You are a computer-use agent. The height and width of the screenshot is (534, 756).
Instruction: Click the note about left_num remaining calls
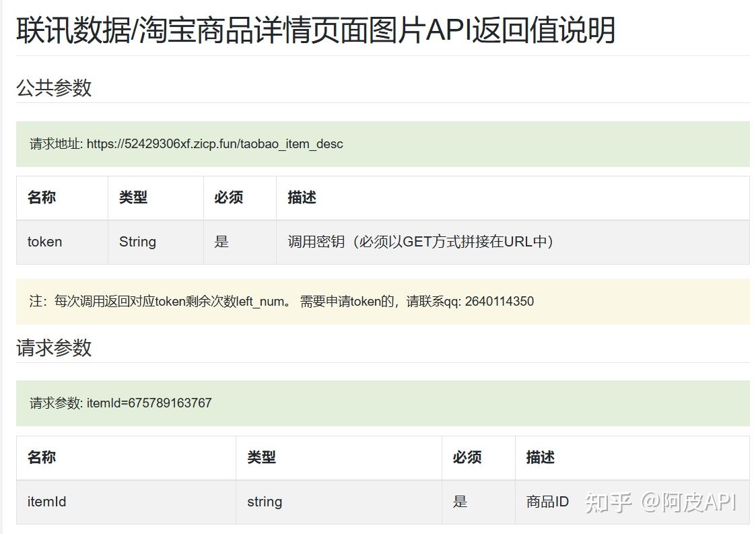283,301
